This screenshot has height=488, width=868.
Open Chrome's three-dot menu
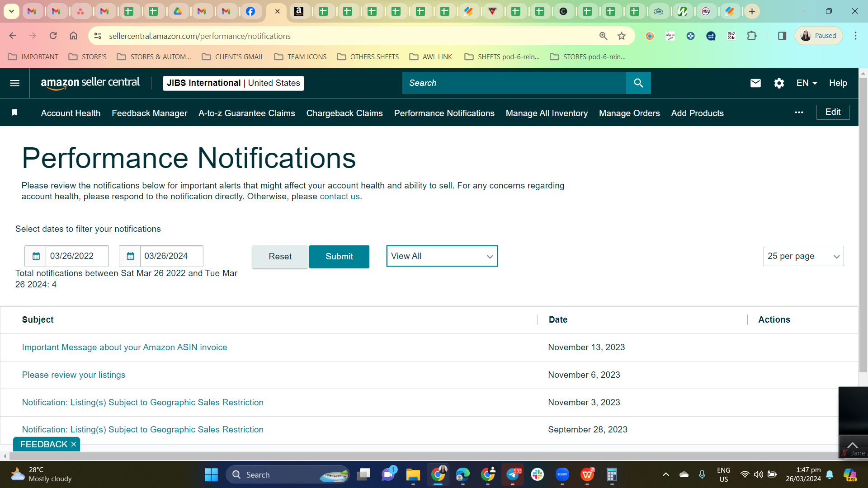pyautogui.click(x=855, y=36)
